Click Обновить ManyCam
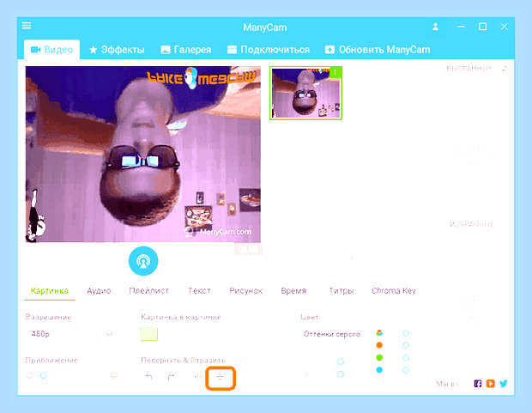This screenshot has height=413, width=532. tap(378, 50)
